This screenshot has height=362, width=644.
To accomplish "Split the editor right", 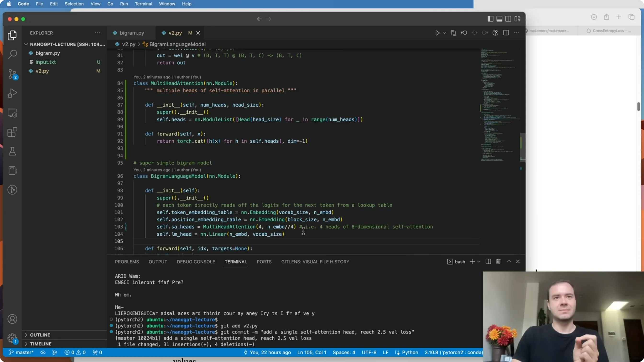I will click(506, 33).
